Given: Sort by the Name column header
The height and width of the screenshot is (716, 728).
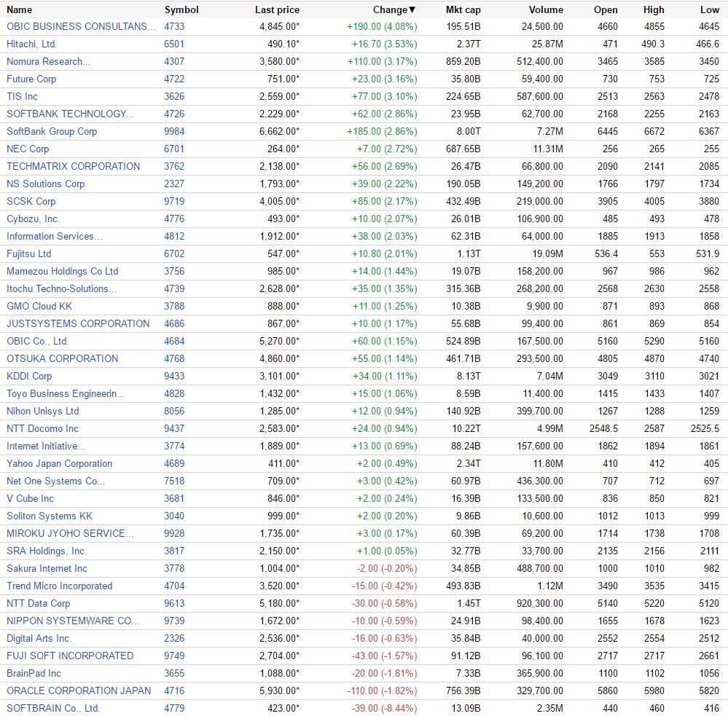Looking at the screenshot, I should [x=20, y=9].
